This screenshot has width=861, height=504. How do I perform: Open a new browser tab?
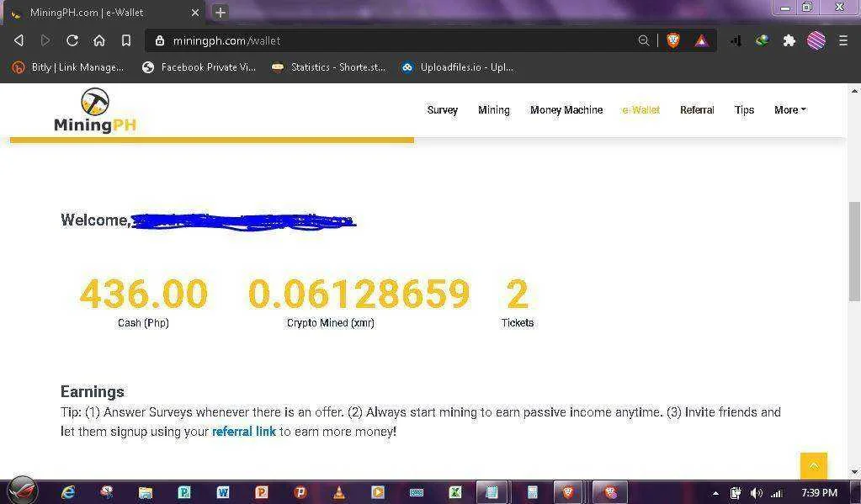221,12
